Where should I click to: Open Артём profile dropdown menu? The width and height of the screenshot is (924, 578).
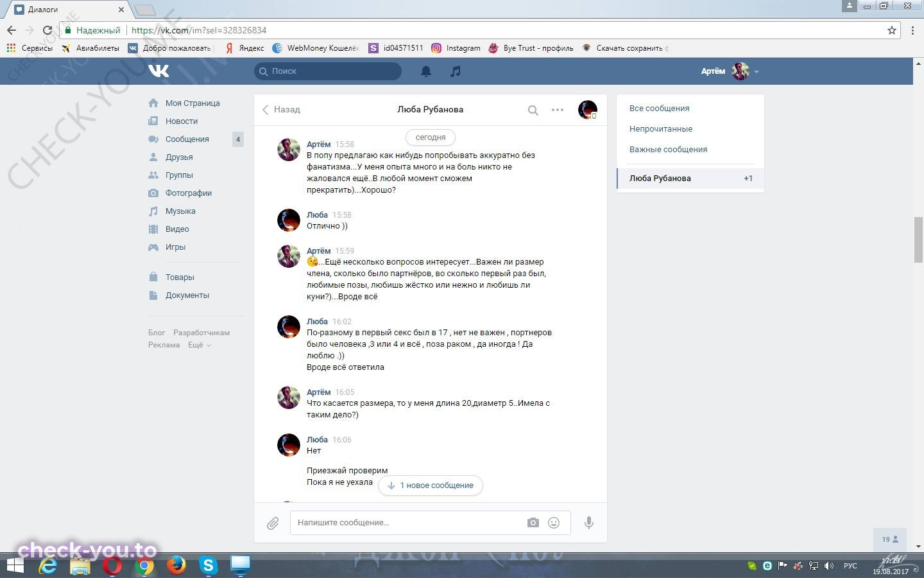pos(730,71)
